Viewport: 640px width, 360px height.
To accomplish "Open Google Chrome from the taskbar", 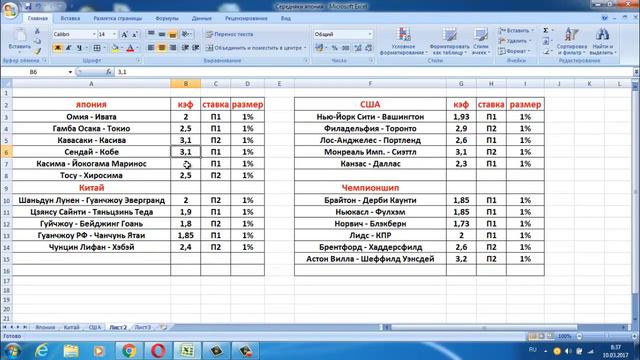I will point(129,351).
